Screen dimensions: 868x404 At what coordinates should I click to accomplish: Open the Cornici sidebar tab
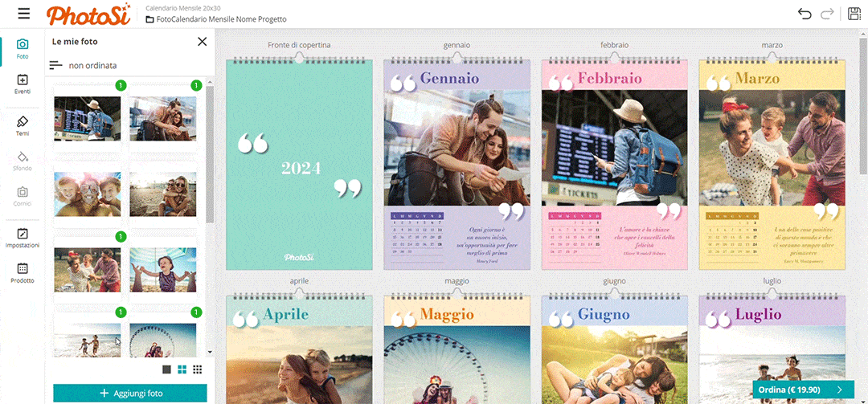point(23,196)
